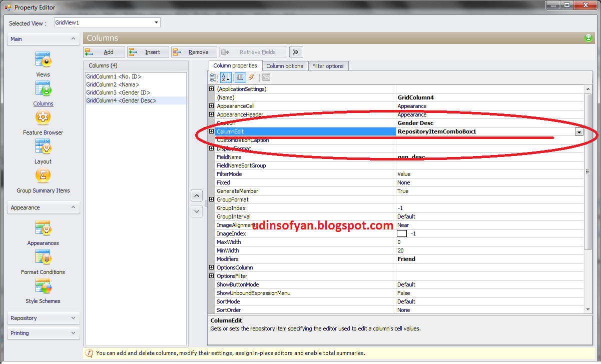Select GridColumn4 <Gender Desc> in list
Image resolution: width=601 pixels, height=364 pixels.
coord(136,100)
